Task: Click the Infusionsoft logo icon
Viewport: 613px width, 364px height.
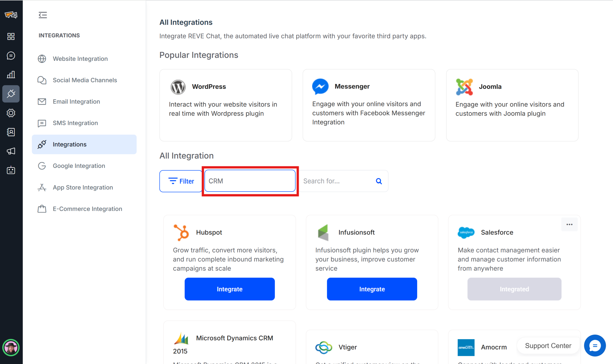Action: click(323, 233)
